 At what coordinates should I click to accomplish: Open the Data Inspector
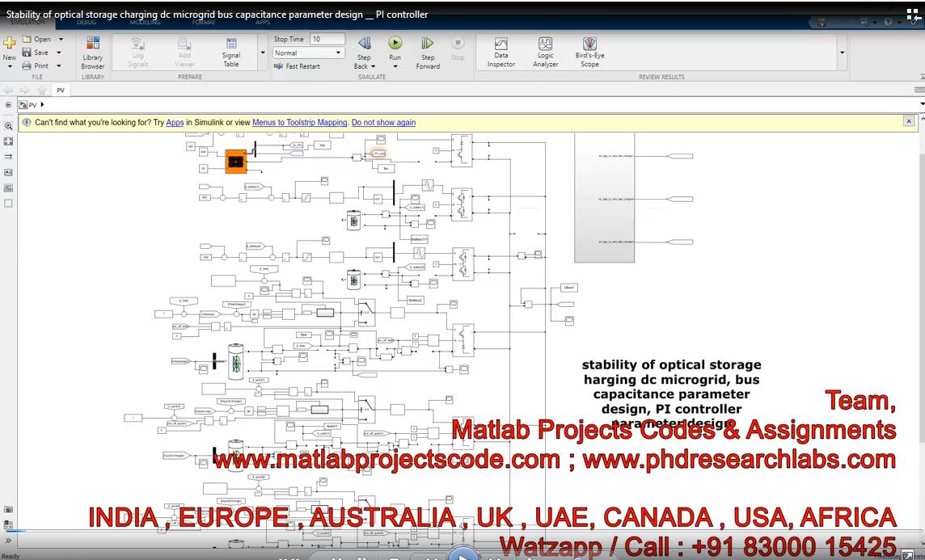coord(501,53)
